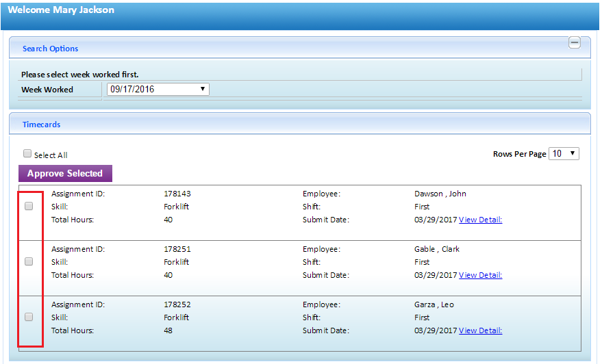
Task: Open the Rows Per Page dropdown
Action: 564,154
